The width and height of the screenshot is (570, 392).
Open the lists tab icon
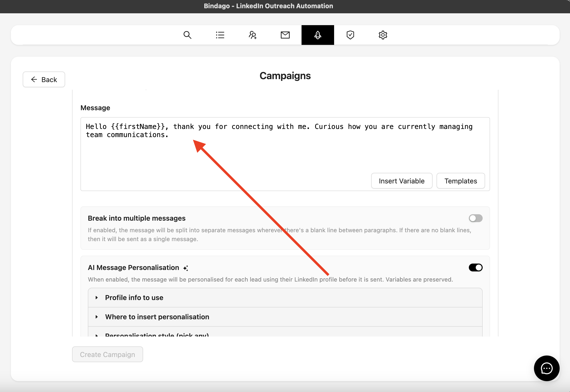pos(220,35)
